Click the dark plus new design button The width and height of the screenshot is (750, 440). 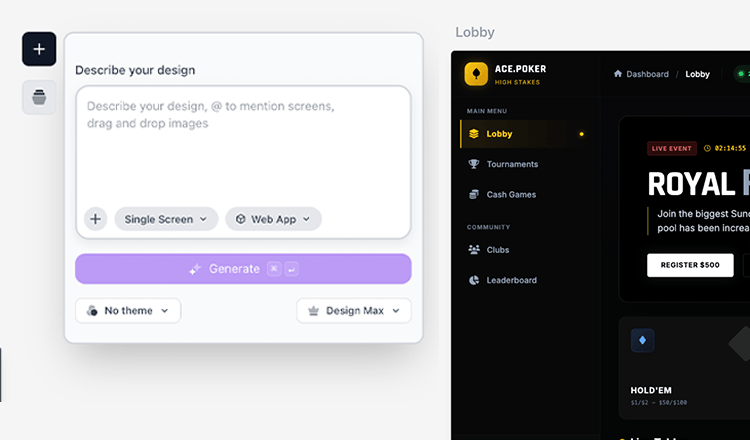coord(39,49)
